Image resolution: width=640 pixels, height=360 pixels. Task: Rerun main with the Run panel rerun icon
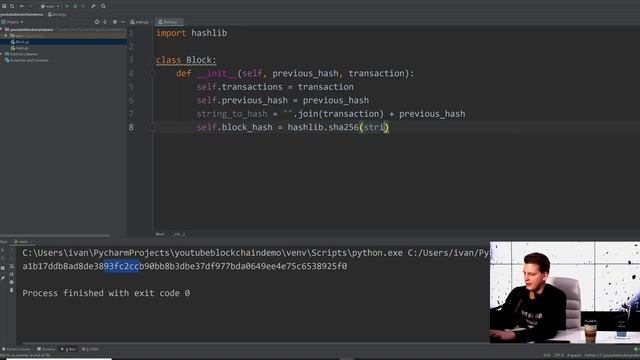[3, 250]
